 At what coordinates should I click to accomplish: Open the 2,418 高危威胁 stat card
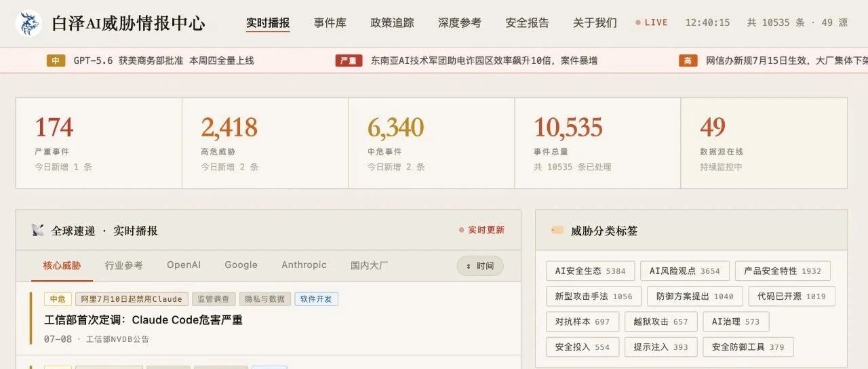pos(265,143)
